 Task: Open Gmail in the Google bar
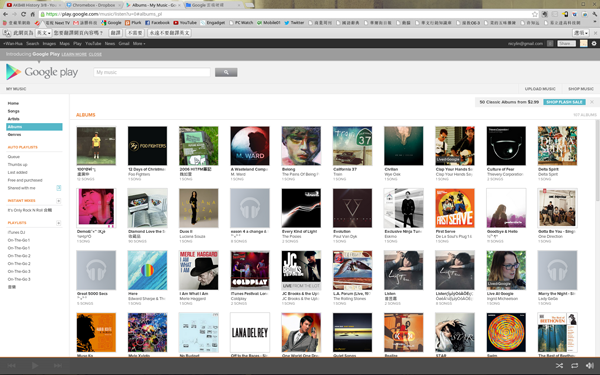coord(124,44)
